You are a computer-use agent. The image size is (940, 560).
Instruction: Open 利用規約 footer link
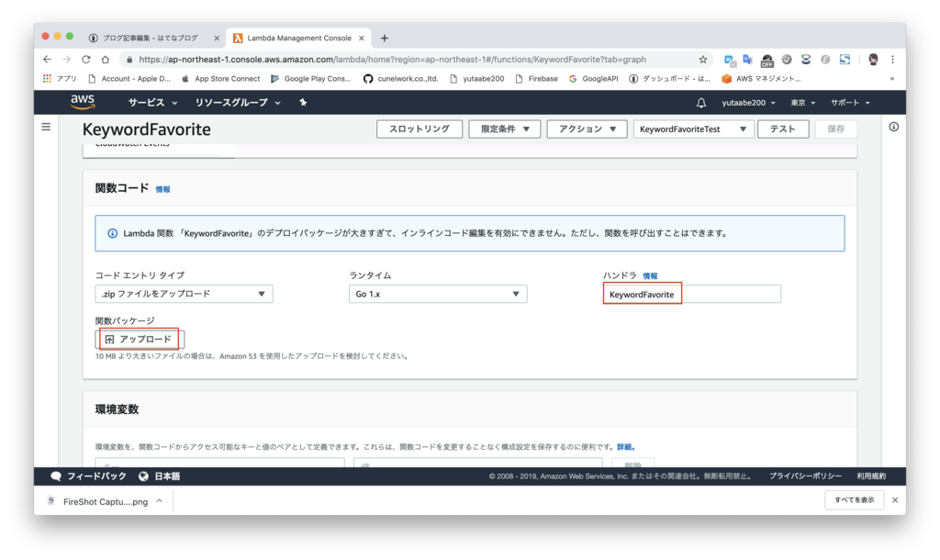(x=871, y=476)
